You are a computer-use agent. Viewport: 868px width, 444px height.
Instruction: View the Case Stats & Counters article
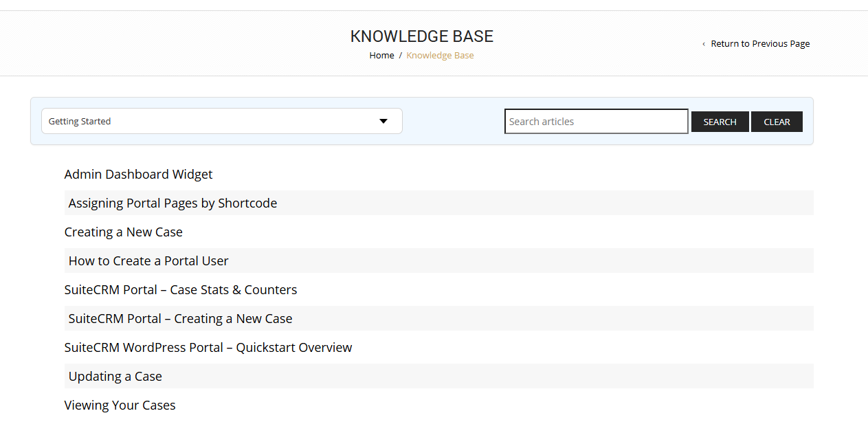pyautogui.click(x=181, y=290)
